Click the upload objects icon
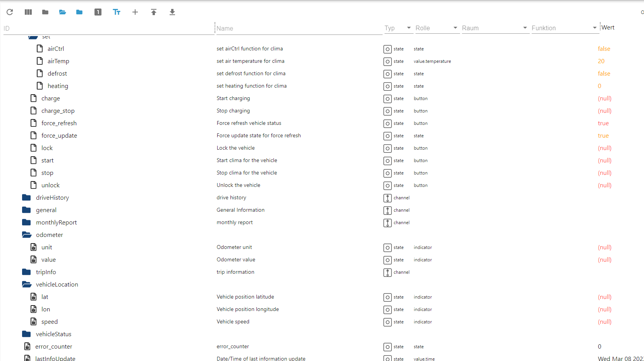The width and height of the screenshot is (644, 361). pos(154,12)
